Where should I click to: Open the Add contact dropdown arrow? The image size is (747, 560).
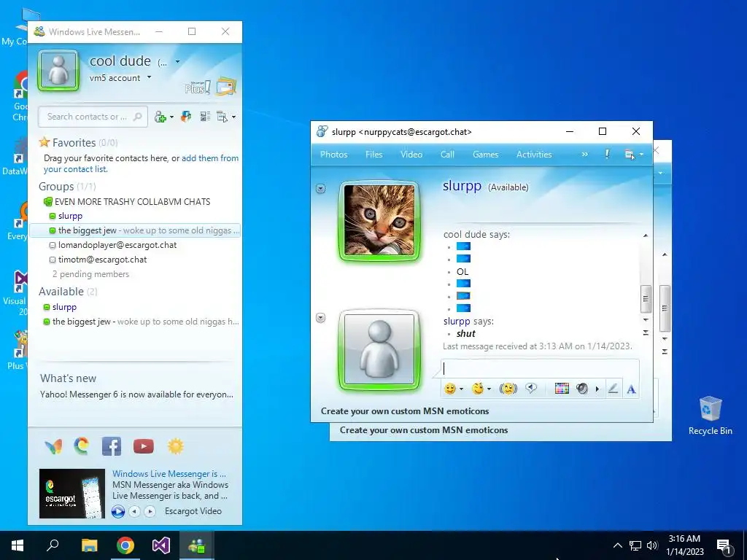(171, 117)
